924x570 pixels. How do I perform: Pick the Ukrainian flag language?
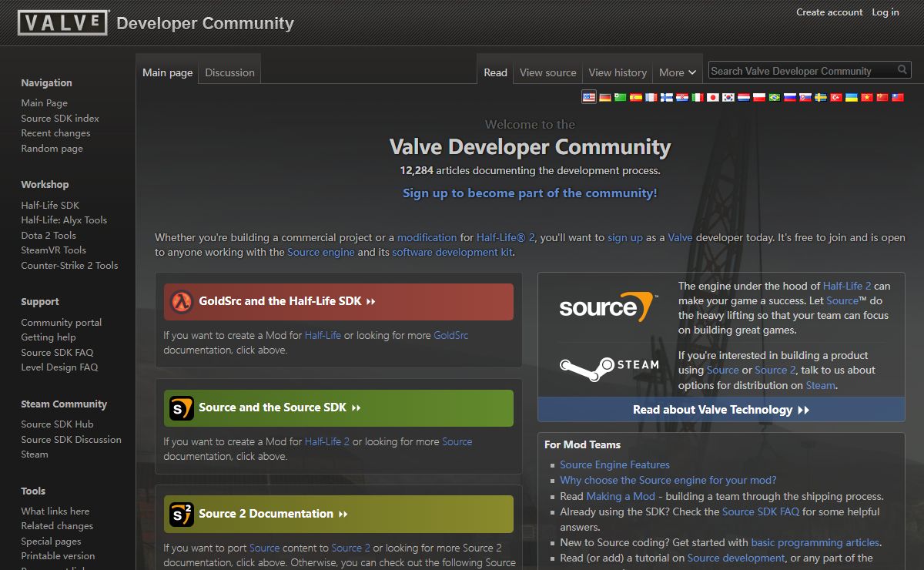tap(852, 97)
